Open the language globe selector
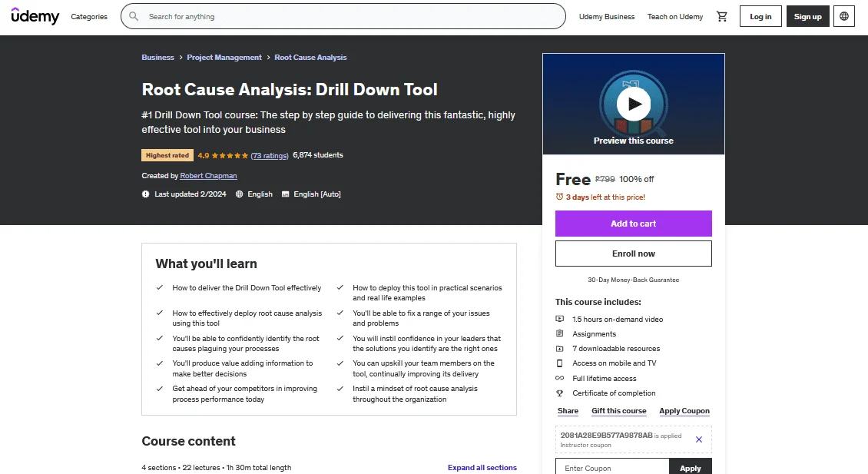Image resolution: width=868 pixels, height=474 pixels. click(x=844, y=17)
